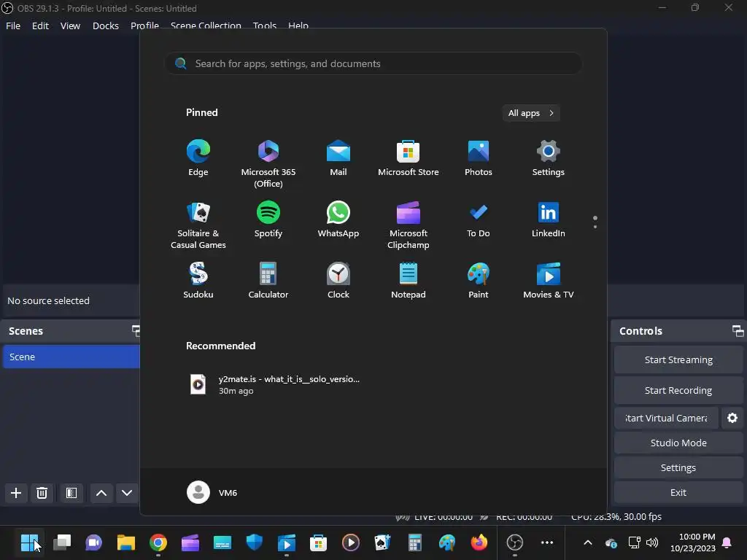747x560 pixels.
Task: Open volume control in system tray
Action: (652, 542)
